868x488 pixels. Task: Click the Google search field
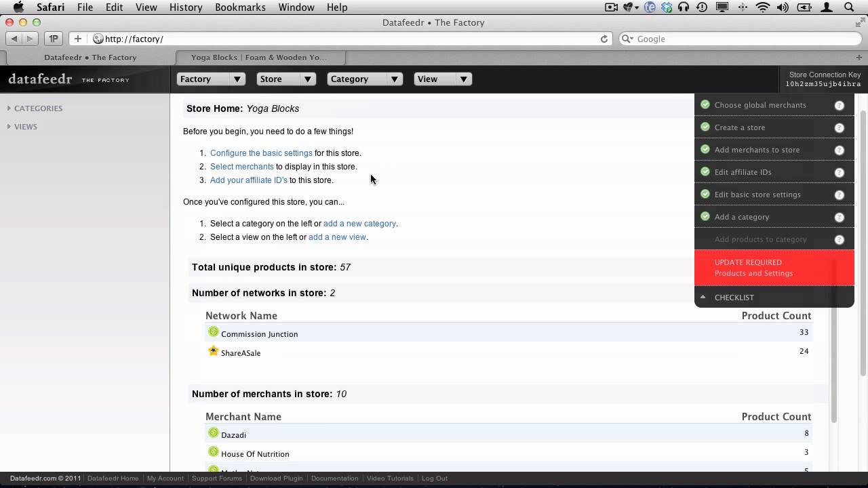tap(739, 39)
